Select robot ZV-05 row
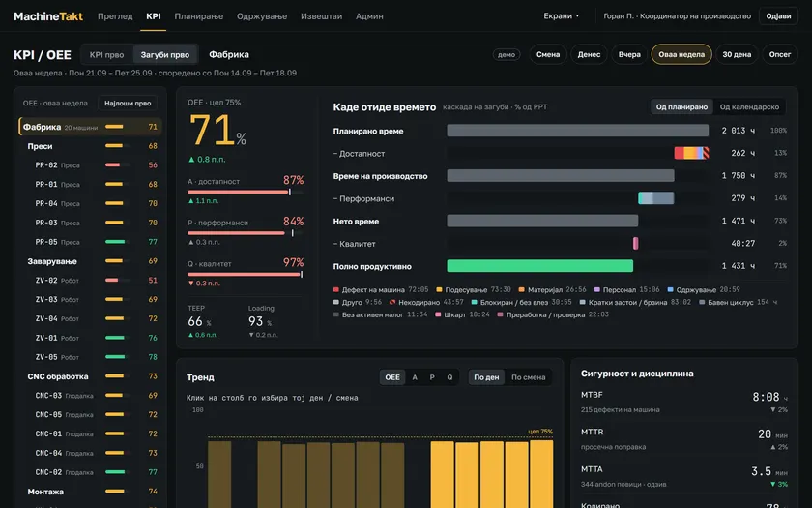This screenshot has width=812, height=508. point(90,357)
